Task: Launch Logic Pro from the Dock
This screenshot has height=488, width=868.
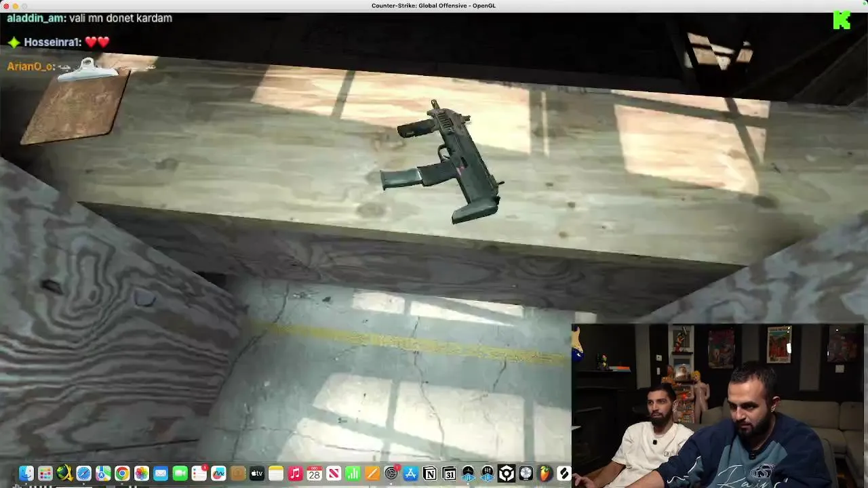Action: 526,474
